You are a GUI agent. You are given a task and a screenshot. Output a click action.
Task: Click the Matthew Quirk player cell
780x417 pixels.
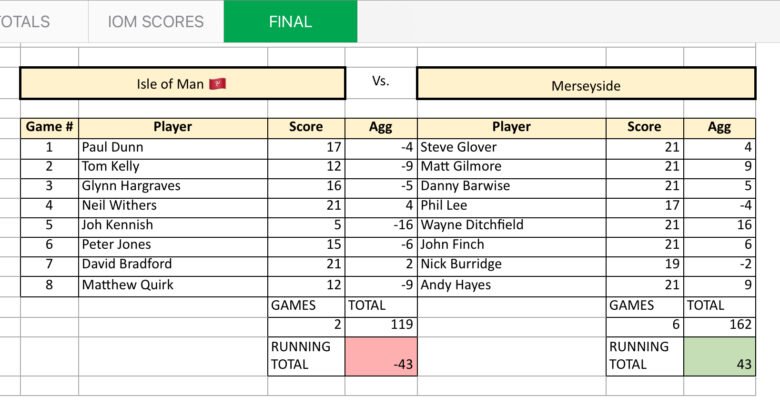coord(173,286)
